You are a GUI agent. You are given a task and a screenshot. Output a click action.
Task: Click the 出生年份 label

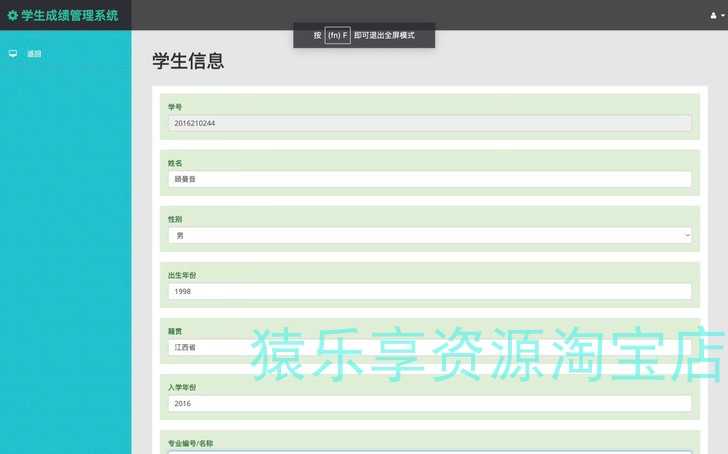(x=182, y=275)
